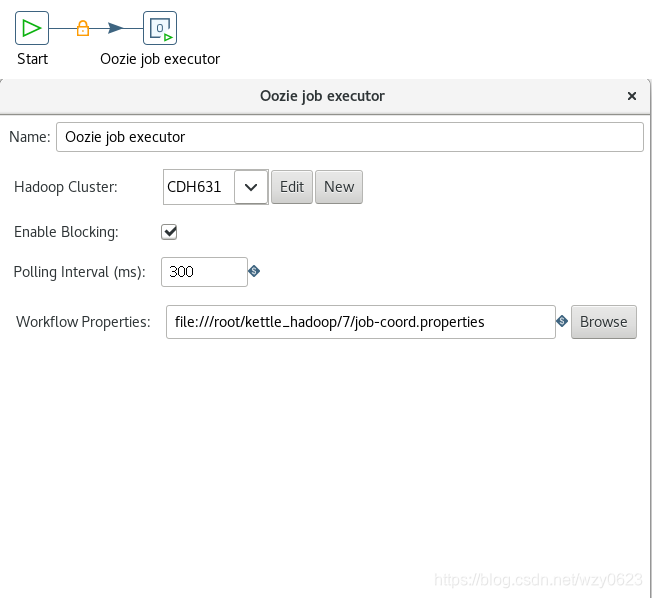Click the Workflow Properties label

click(x=83, y=322)
